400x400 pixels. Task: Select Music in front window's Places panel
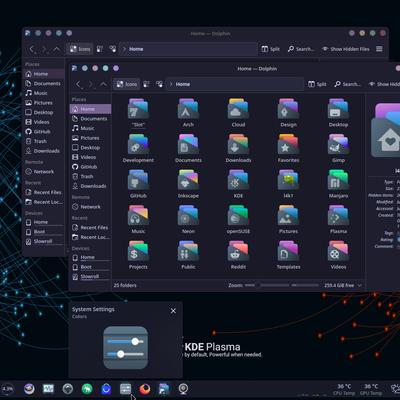(90, 128)
